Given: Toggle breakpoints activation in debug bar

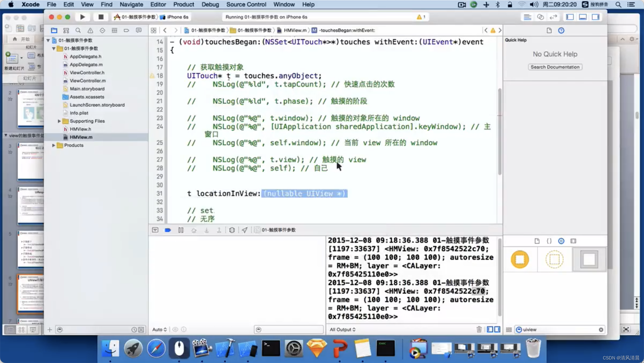Looking at the screenshot, I should click(168, 230).
